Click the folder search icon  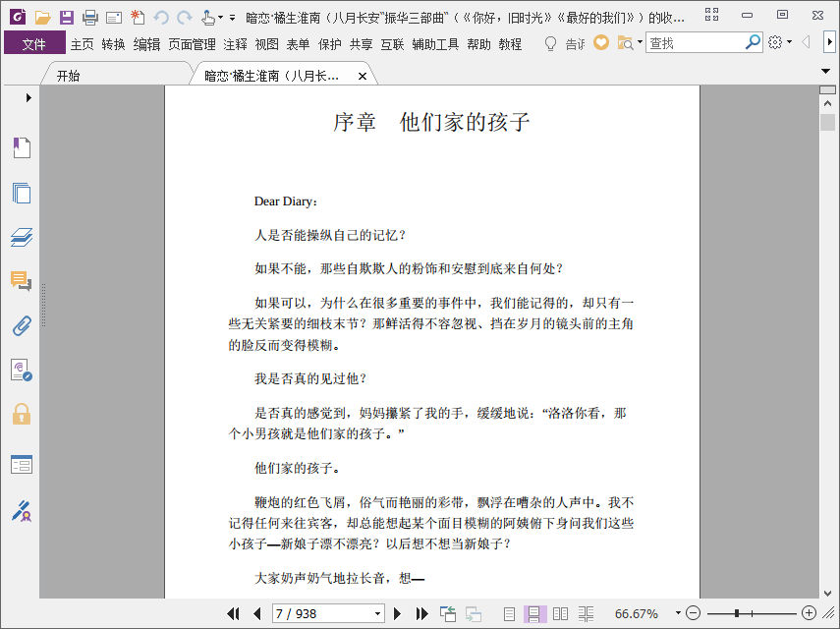[x=625, y=43]
